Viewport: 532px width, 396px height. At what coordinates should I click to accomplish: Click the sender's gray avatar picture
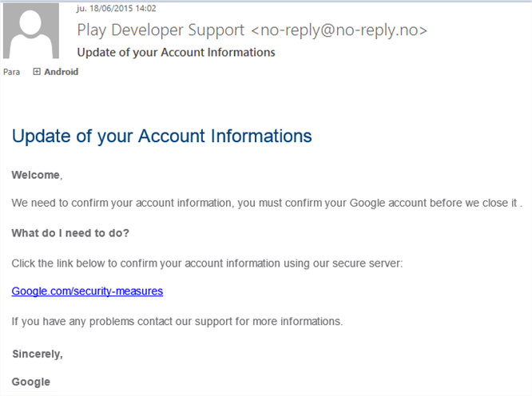click(x=31, y=31)
